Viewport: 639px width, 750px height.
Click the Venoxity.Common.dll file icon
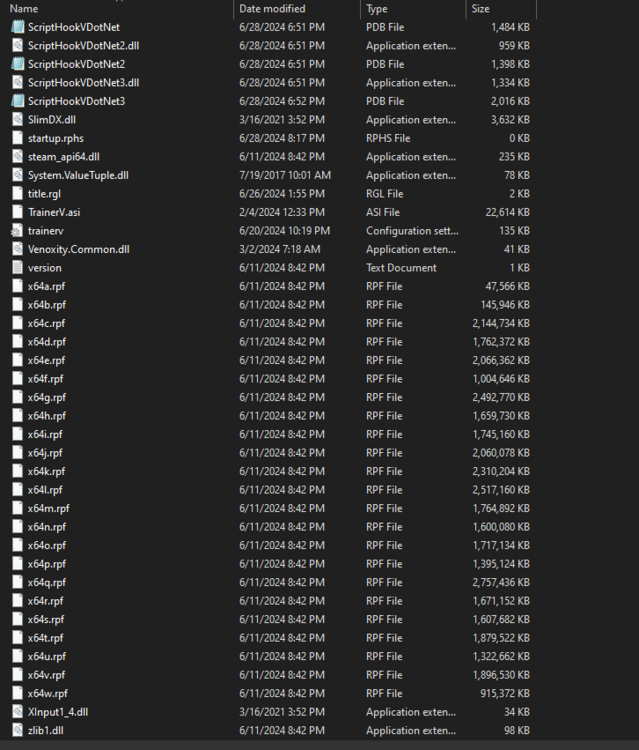[x=18, y=249]
